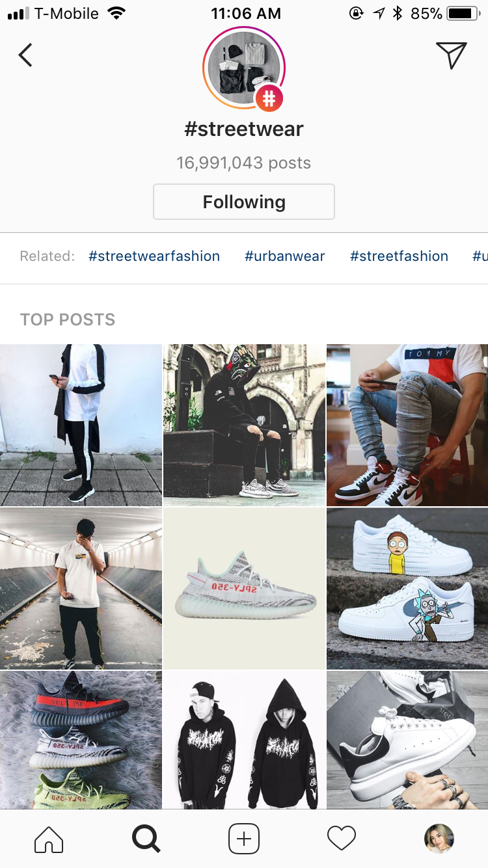Open the shark hoodie sitting man post
The height and width of the screenshot is (868, 488).
click(x=244, y=425)
